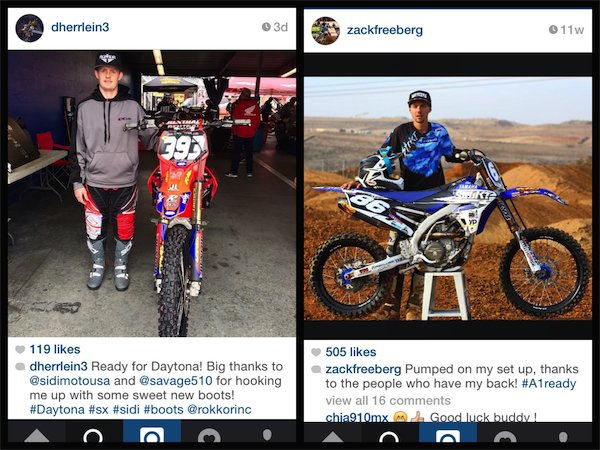Screen dimensions: 600x450
Task: Open dherrlein3 profile avatar
Action: click(29, 28)
